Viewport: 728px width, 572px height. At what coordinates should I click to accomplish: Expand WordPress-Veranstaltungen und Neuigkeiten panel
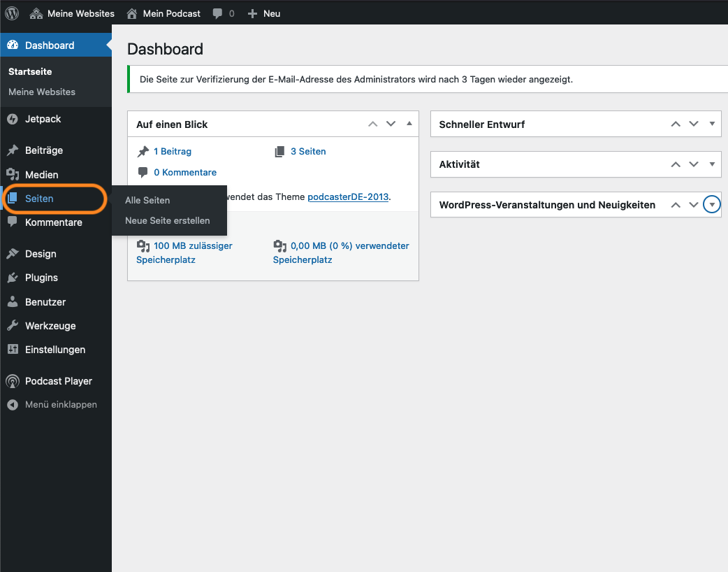[x=712, y=204]
